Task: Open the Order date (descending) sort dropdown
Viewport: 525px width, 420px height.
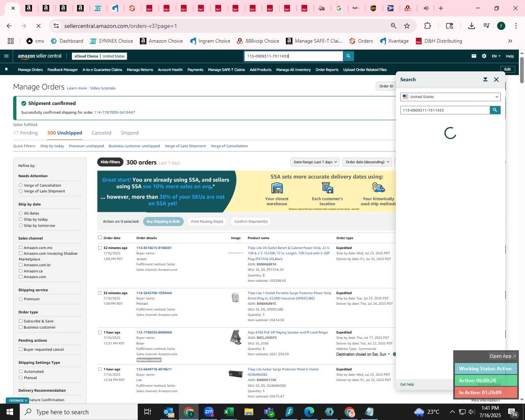Action: (367, 162)
